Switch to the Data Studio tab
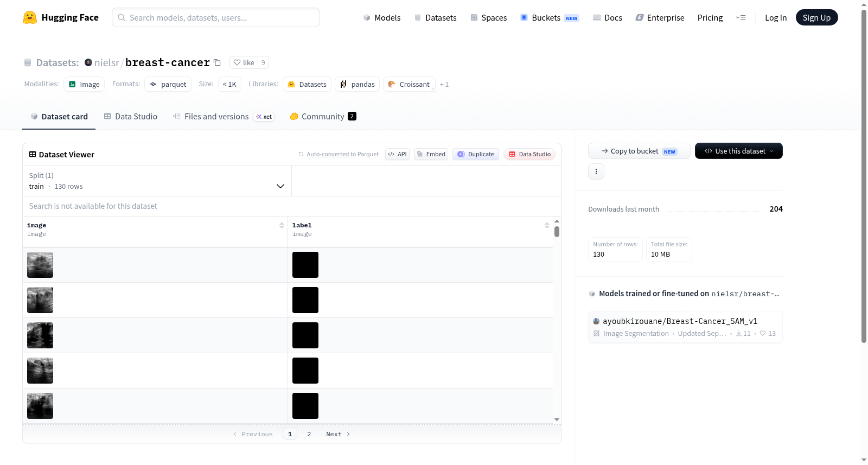Image resolution: width=868 pixels, height=465 pixels. (x=131, y=116)
